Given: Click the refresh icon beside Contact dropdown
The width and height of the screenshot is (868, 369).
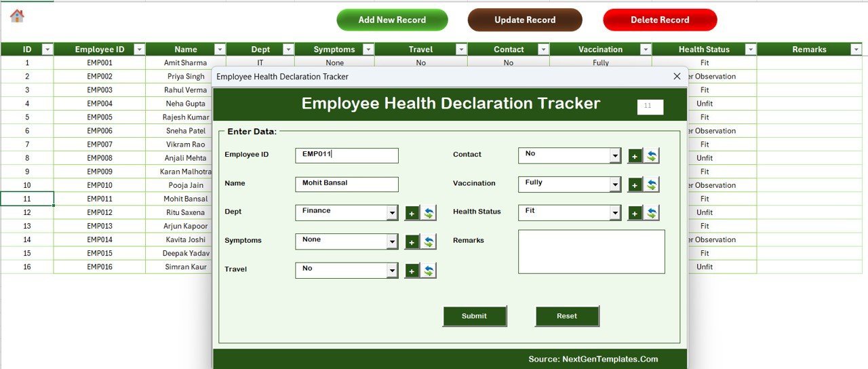Looking at the screenshot, I should tap(652, 156).
